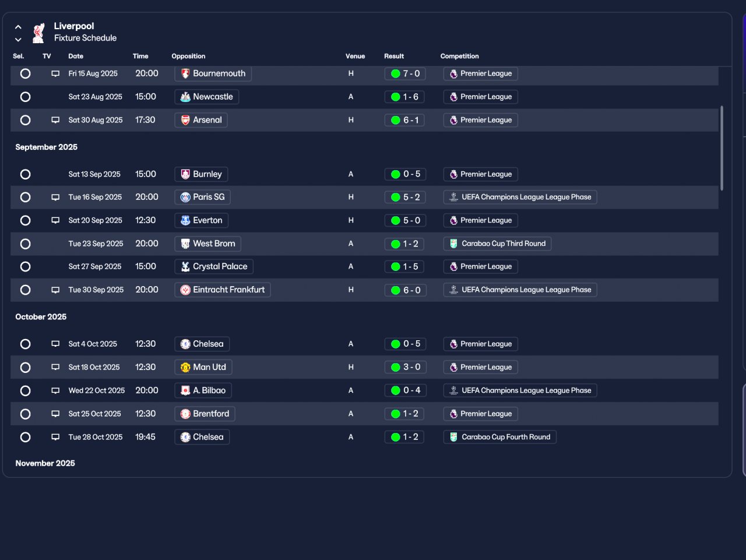Viewport: 746px width, 560px height.
Task: Select the Man Utd fixture radio button
Action: coord(25,367)
